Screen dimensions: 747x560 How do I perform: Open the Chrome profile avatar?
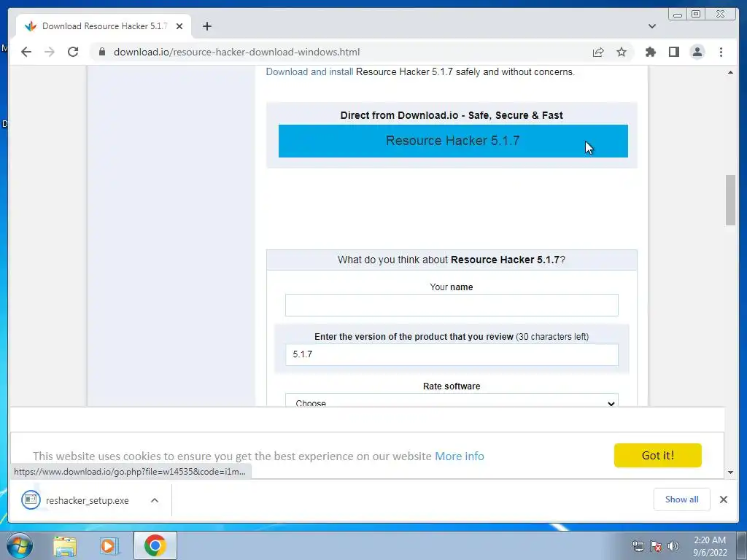pos(697,52)
